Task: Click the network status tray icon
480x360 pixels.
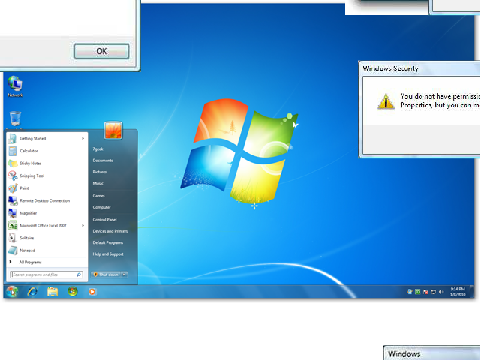Action: [x=433, y=292]
